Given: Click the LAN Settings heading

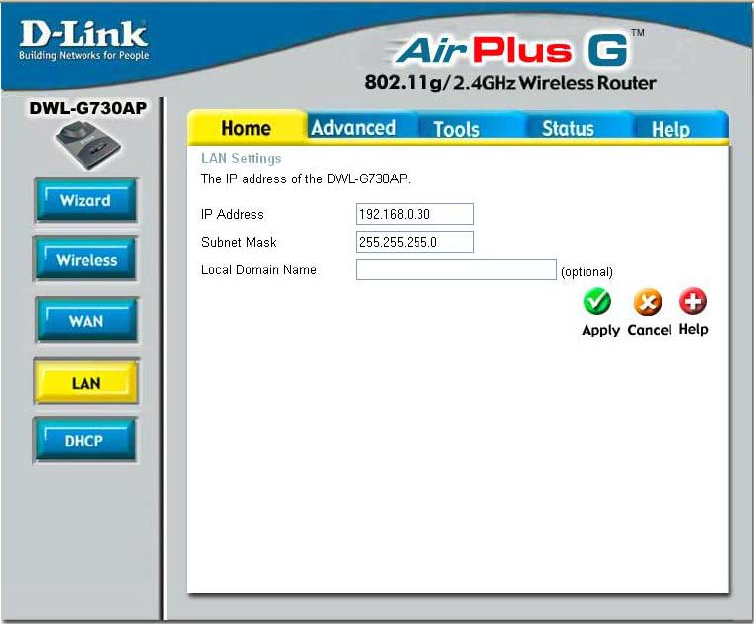Looking at the screenshot, I should [x=241, y=158].
